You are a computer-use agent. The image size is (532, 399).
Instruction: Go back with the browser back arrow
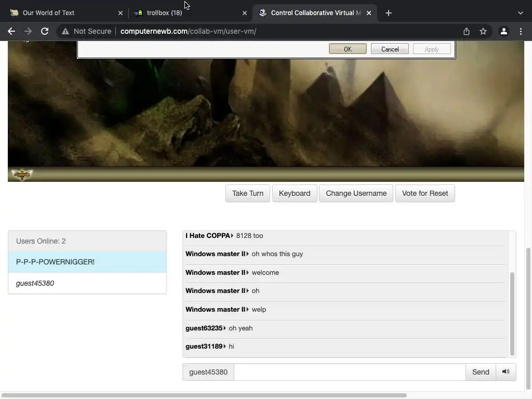point(11,31)
